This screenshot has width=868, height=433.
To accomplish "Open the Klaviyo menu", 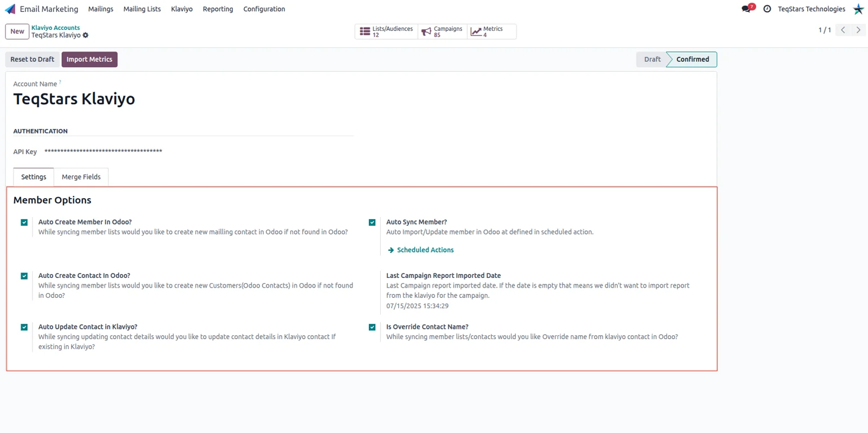I will pyautogui.click(x=182, y=9).
